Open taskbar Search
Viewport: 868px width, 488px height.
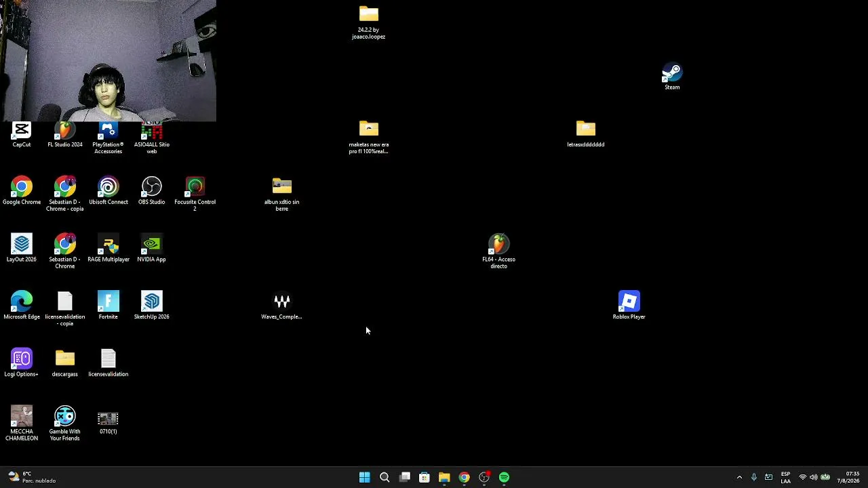coord(384,477)
